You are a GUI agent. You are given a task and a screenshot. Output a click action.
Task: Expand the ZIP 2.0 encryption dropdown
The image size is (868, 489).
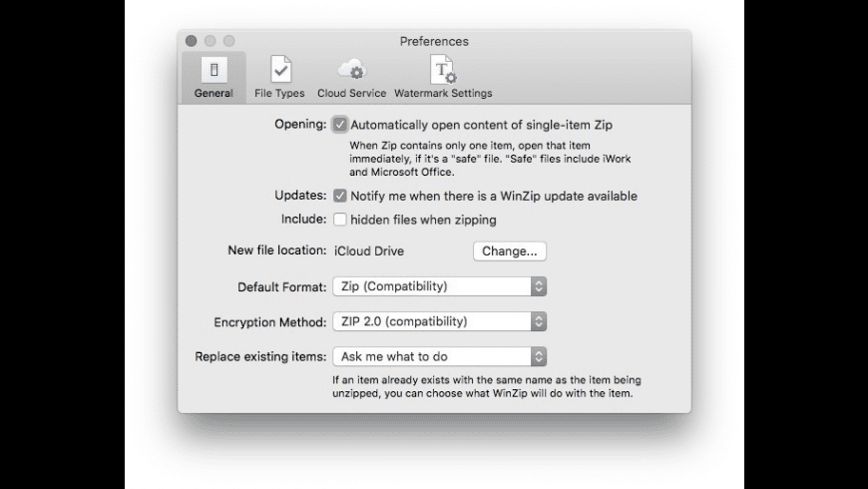(x=440, y=321)
